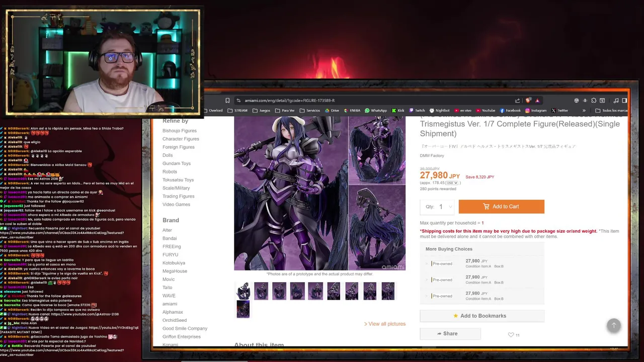The image size is (644, 362).
Task: Open the Twitter bookmark
Action: pyautogui.click(x=559, y=111)
